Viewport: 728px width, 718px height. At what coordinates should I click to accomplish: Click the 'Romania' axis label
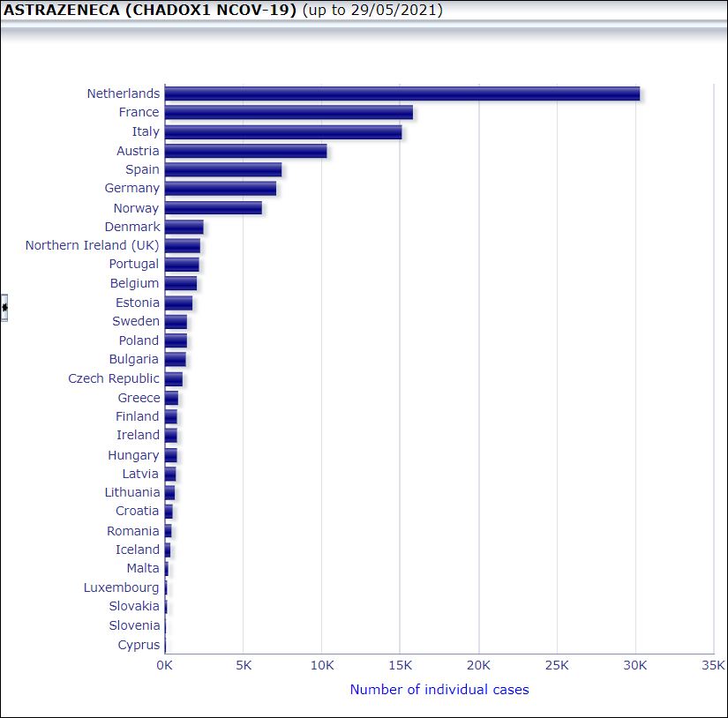point(132,531)
